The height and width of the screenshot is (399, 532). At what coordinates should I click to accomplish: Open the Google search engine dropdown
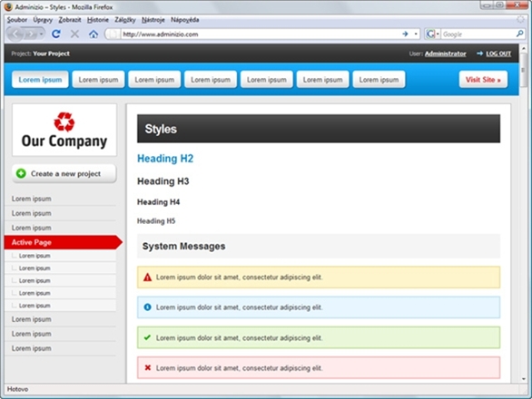432,34
